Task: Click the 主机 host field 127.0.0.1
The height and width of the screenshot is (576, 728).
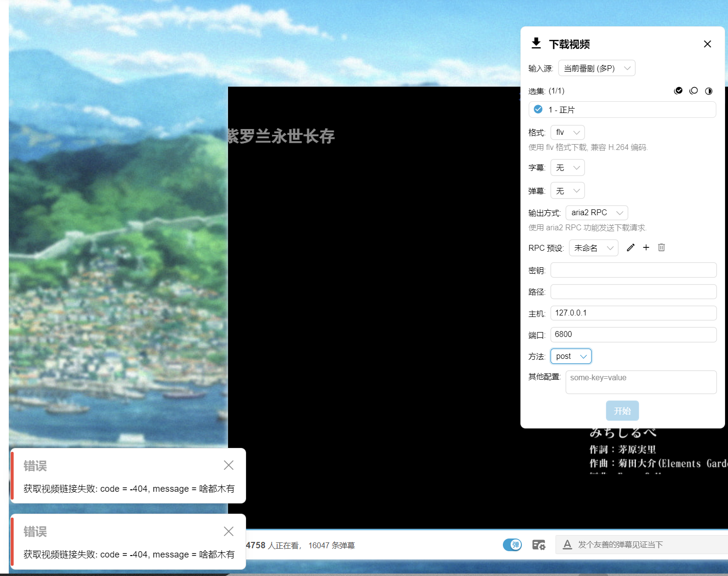Action: click(x=633, y=313)
